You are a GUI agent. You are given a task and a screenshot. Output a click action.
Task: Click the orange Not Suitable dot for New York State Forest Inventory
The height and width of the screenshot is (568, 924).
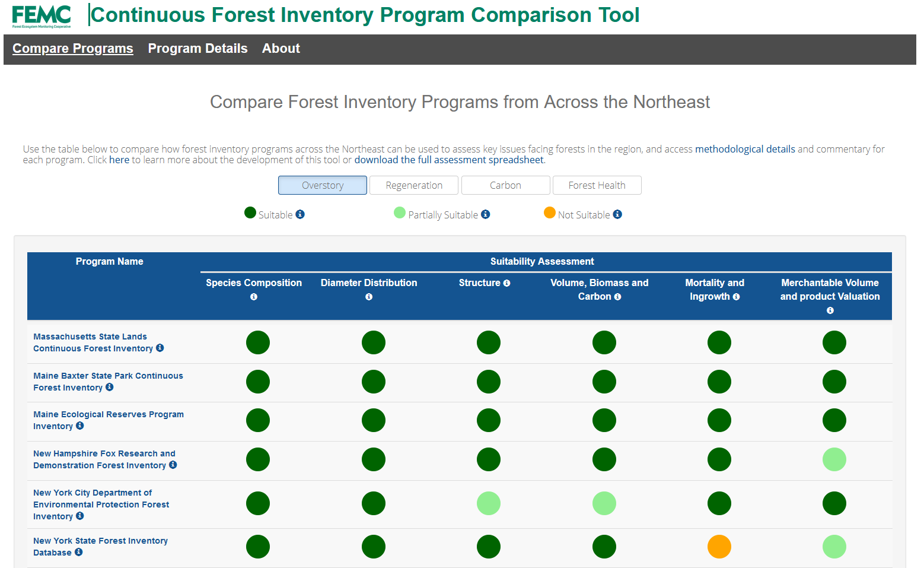pos(719,547)
